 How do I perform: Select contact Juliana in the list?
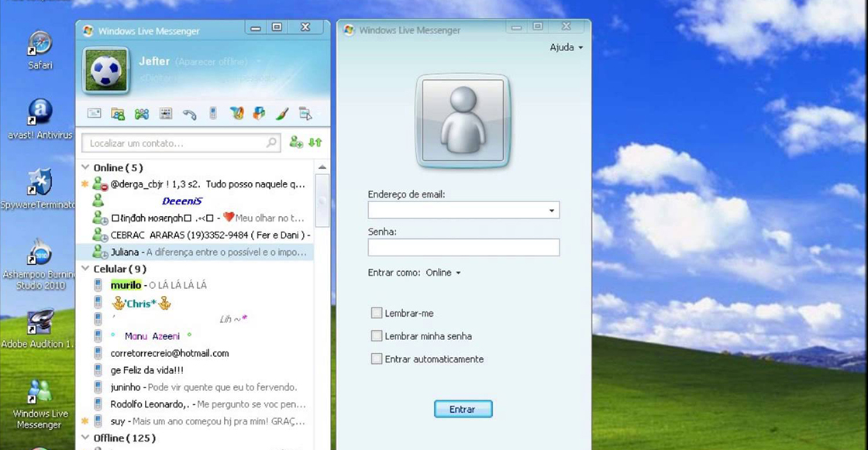point(125,252)
